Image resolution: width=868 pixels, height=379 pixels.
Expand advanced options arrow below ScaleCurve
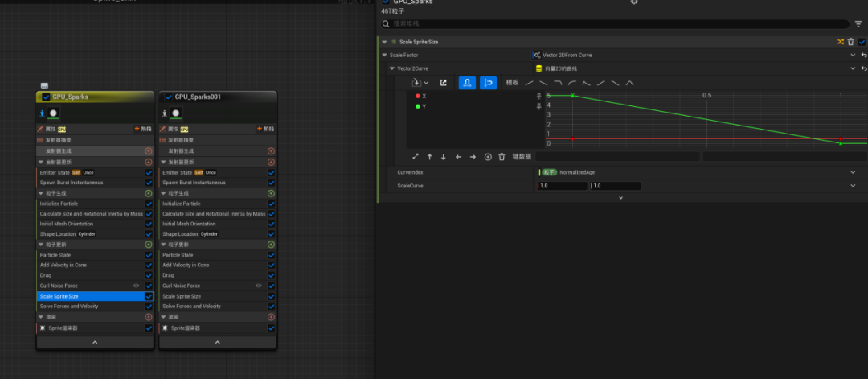click(620, 198)
